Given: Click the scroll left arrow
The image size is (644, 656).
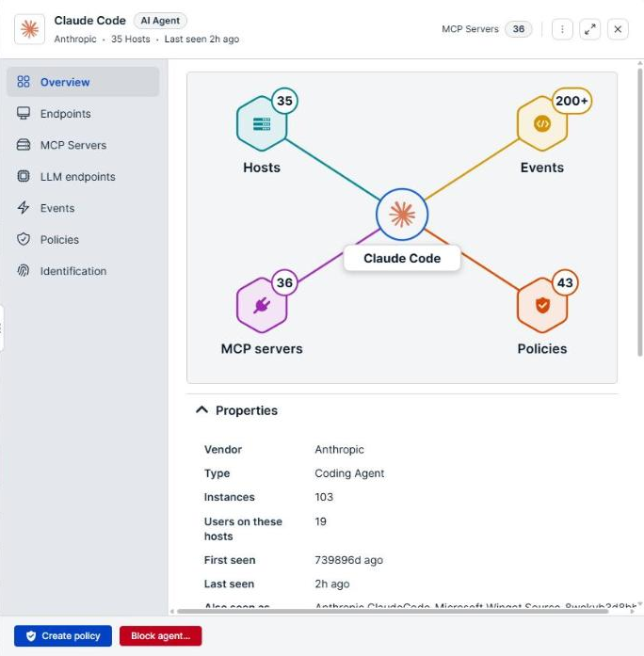Looking at the screenshot, I should coord(172,611).
